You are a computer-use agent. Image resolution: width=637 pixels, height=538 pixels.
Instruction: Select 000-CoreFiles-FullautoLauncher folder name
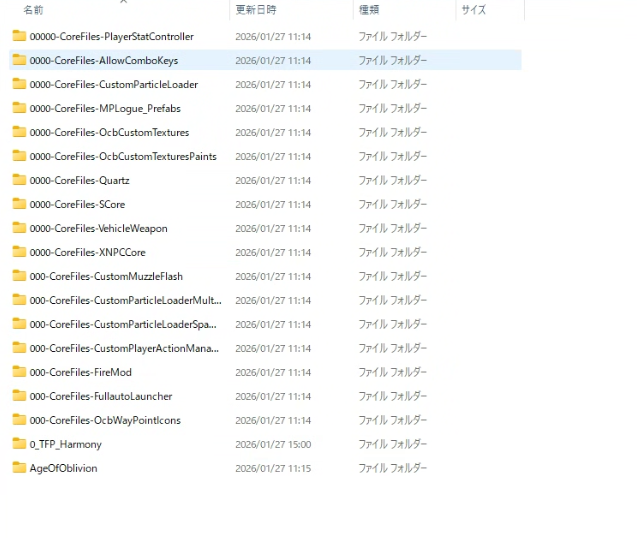pyautogui.click(x=101, y=396)
